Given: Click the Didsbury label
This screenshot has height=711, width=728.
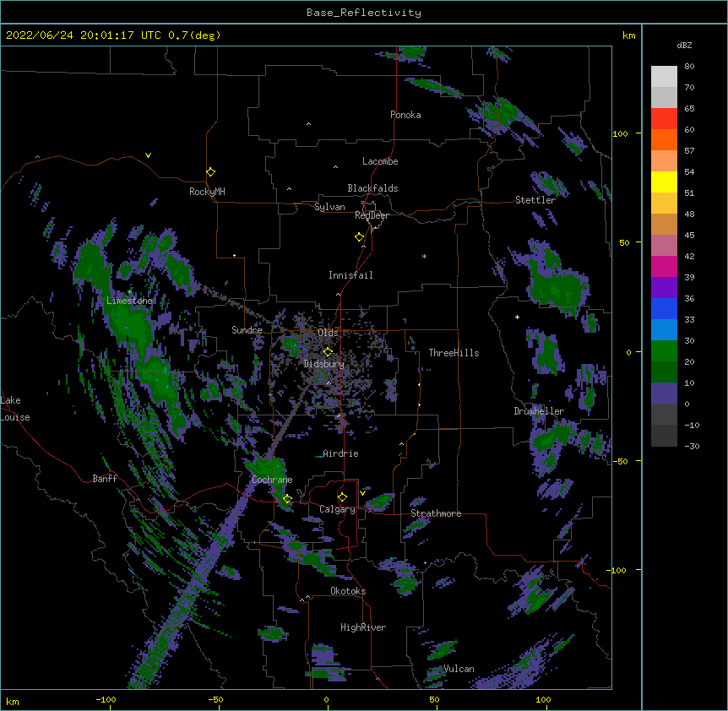Looking at the screenshot, I should tap(324, 364).
